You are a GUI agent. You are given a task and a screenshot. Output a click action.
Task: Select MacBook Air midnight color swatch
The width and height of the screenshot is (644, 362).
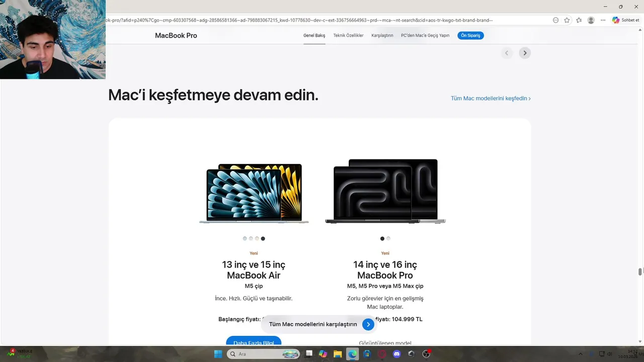click(263, 238)
